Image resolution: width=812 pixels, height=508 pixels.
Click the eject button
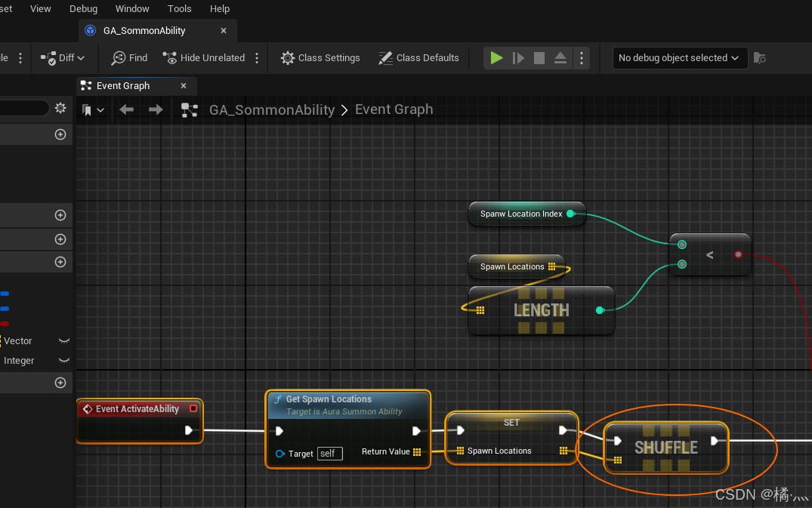tap(560, 58)
